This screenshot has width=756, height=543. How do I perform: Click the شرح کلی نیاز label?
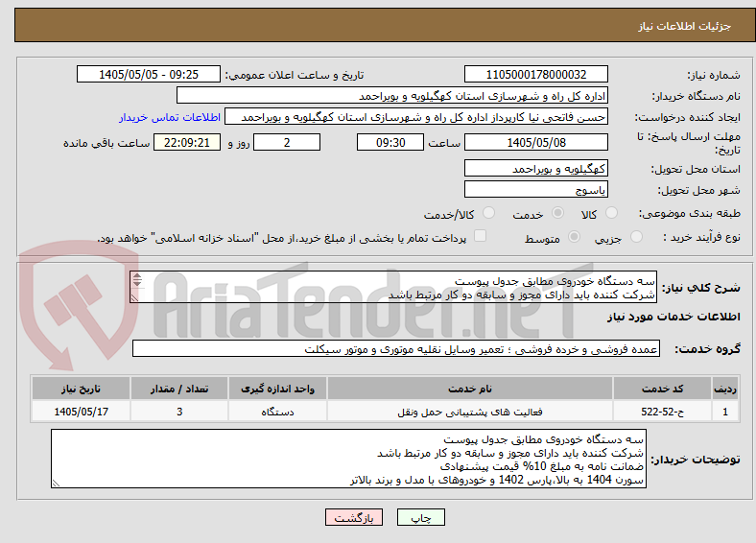[700, 288]
